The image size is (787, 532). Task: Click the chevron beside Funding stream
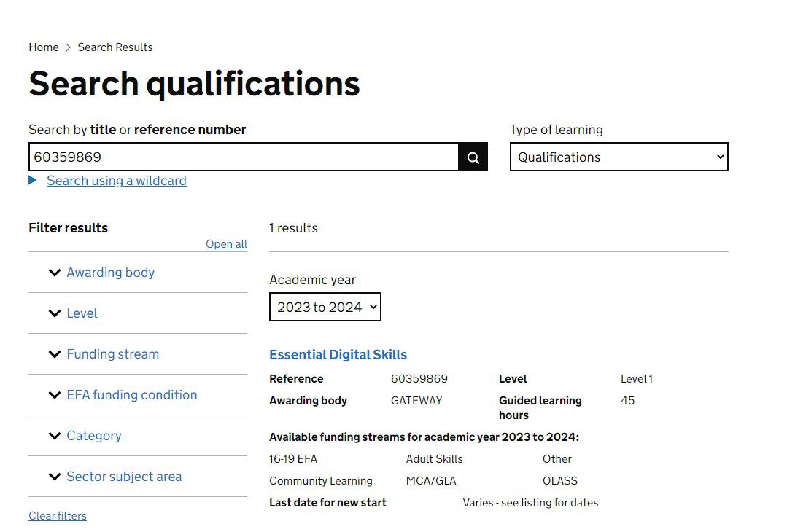54,354
